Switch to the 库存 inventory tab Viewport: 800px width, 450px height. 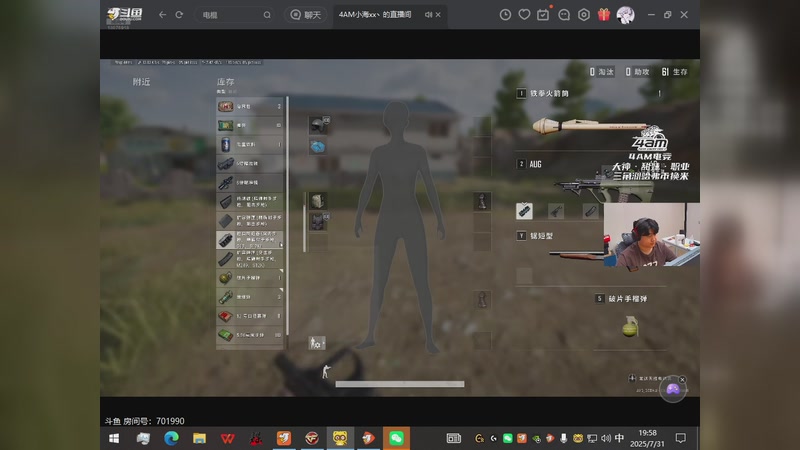pyautogui.click(x=226, y=82)
